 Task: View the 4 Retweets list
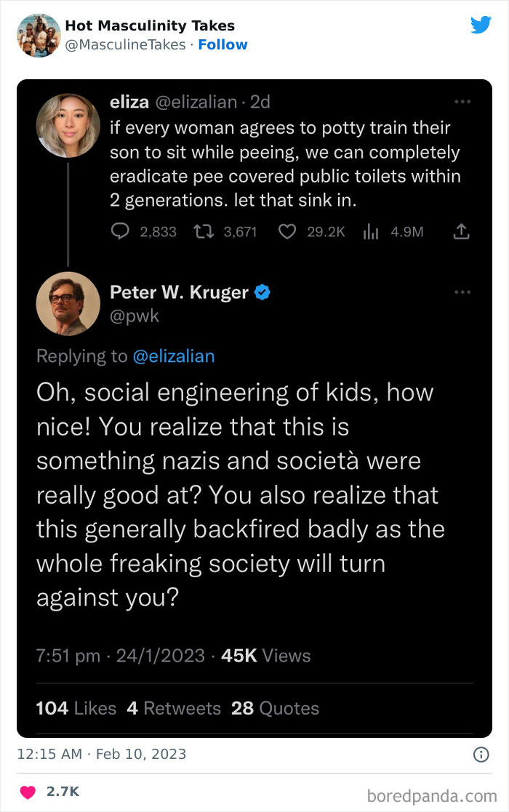(174, 708)
